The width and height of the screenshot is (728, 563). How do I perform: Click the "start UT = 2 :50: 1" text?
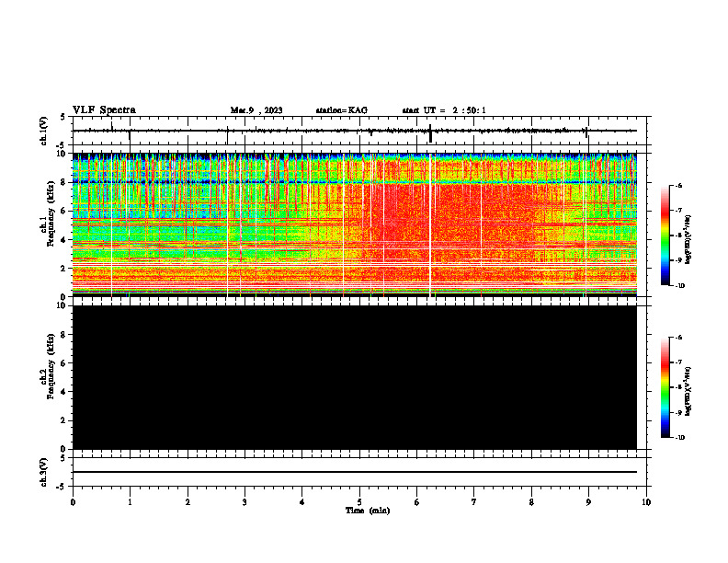[444, 110]
